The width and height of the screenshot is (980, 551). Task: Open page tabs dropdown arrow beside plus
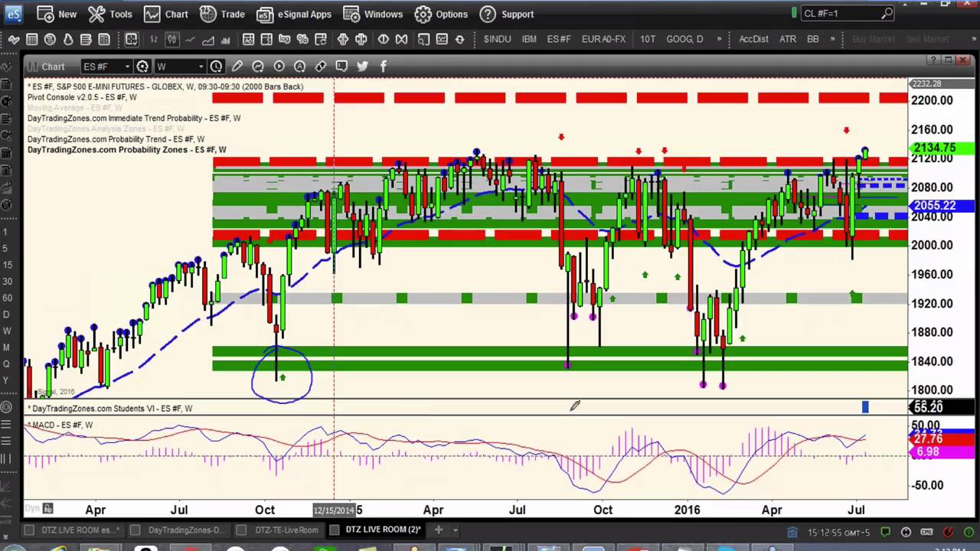coord(456,530)
